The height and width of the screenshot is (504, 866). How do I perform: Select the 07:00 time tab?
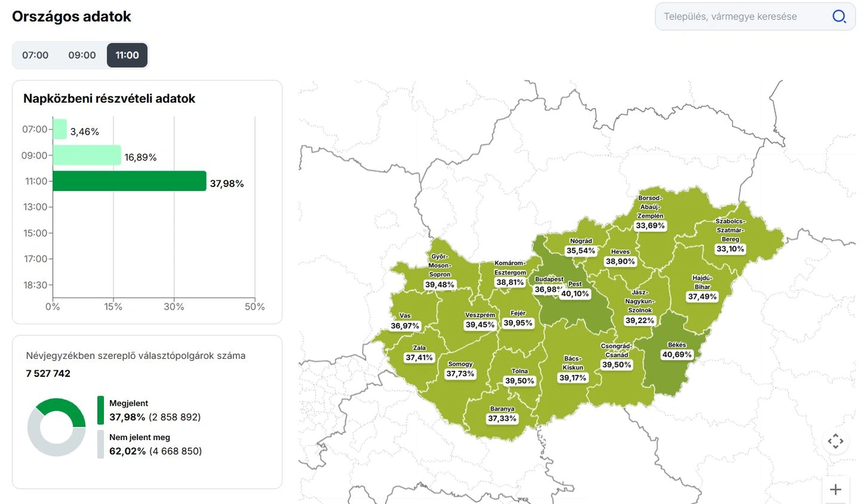click(35, 55)
